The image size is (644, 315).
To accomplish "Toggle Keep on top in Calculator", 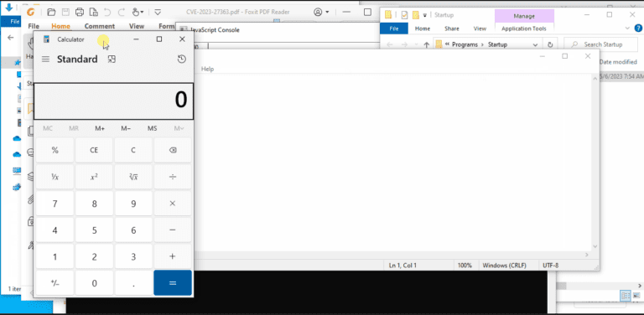I will coord(112,59).
